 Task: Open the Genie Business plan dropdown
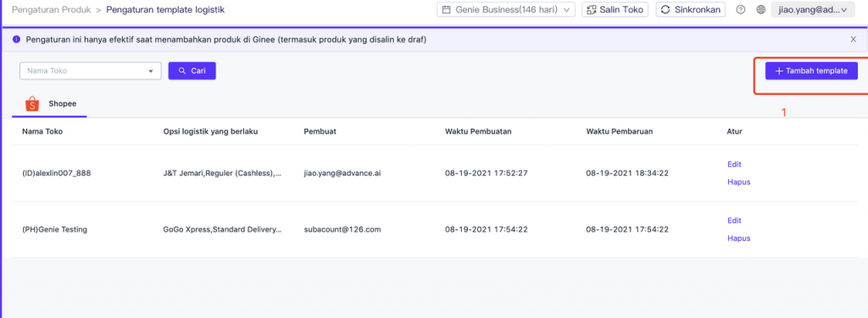[x=506, y=10]
